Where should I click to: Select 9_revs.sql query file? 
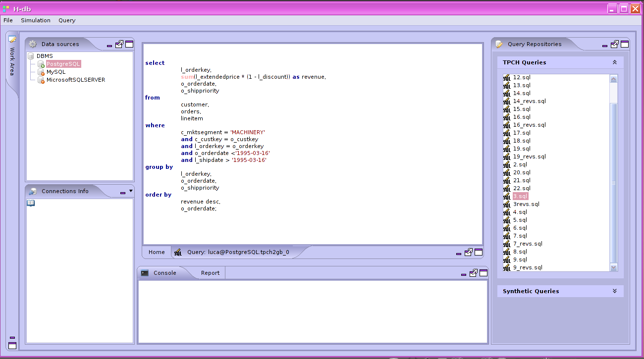click(528, 267)
